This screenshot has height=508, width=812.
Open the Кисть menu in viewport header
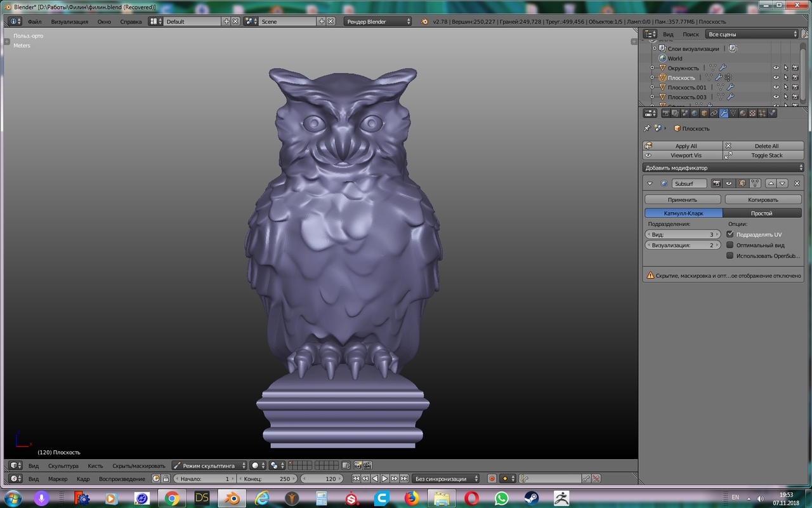[95, 465]
